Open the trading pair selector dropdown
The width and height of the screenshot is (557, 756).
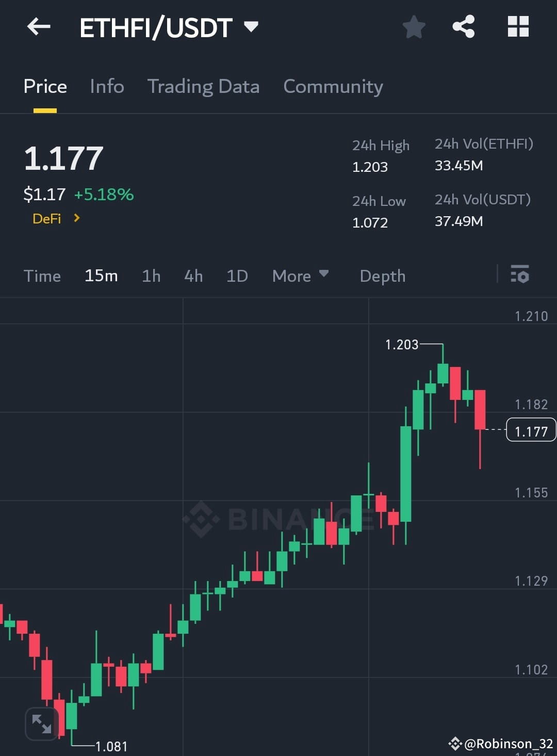[x=251, y=27]
